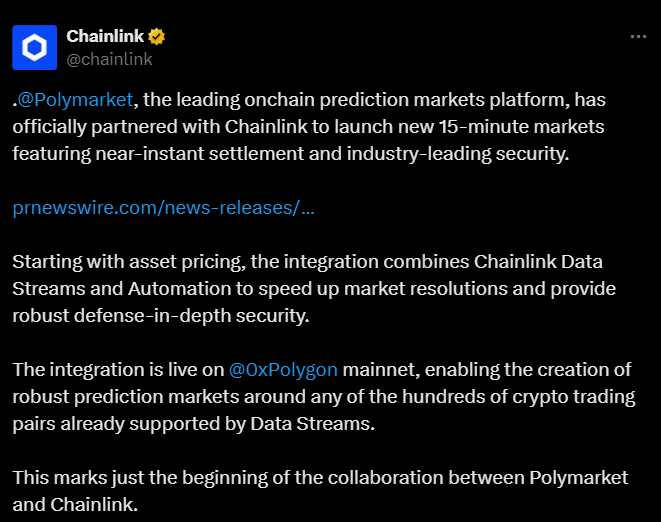The image size is (661, 522).
Task: Click the paragraph beginning 'The integration is live'
Action: pyautogui.click(x=324, y=397)
